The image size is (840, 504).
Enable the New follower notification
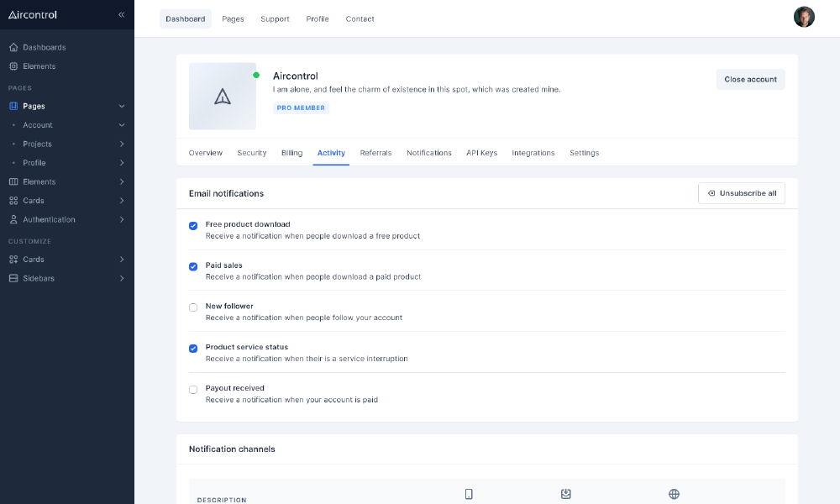[193, 307]
